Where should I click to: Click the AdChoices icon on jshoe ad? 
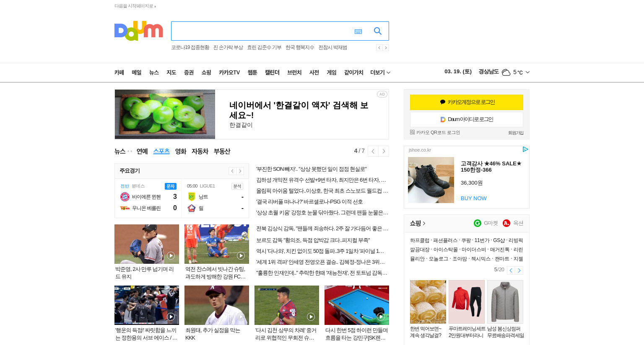525,149
